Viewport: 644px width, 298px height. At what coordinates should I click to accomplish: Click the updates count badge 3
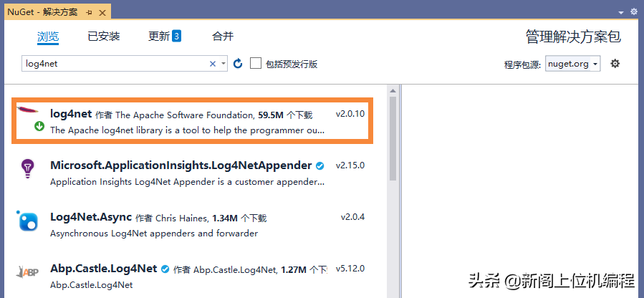coord(177,36)
